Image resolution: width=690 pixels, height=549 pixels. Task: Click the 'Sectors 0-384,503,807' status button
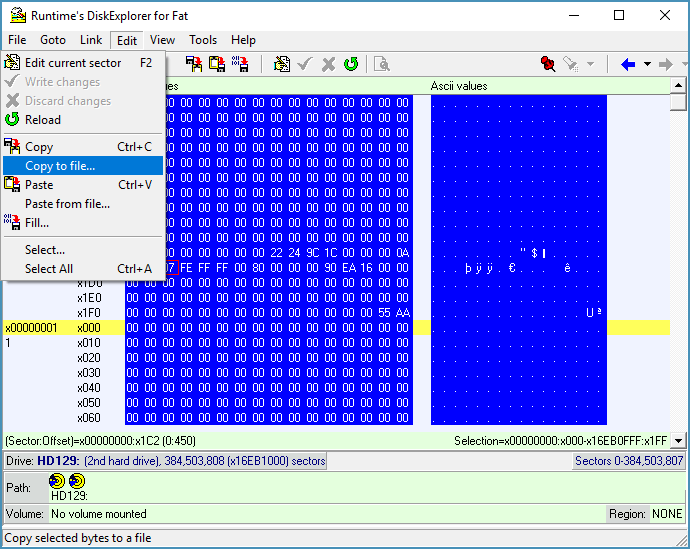628,461
